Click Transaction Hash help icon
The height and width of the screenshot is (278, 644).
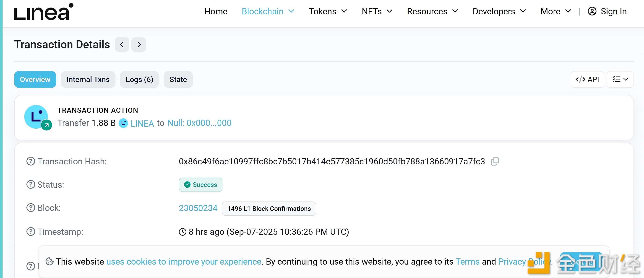pos(31,161)
